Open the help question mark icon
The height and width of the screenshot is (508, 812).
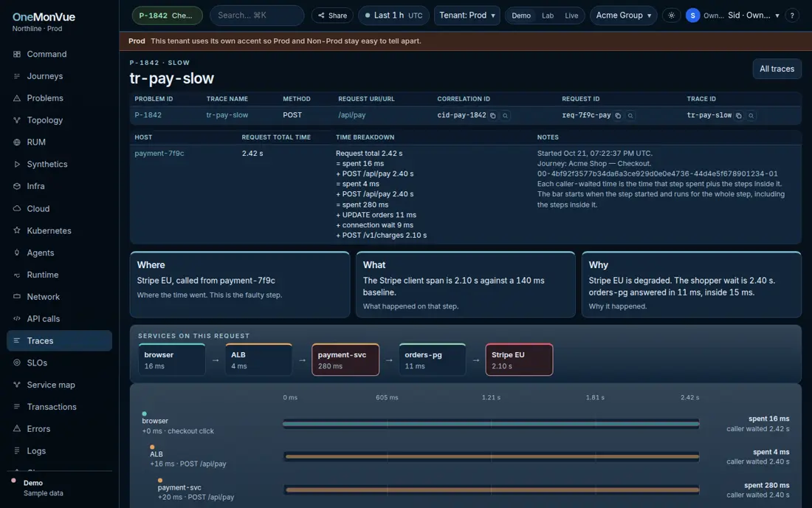[x=792, y=16]
